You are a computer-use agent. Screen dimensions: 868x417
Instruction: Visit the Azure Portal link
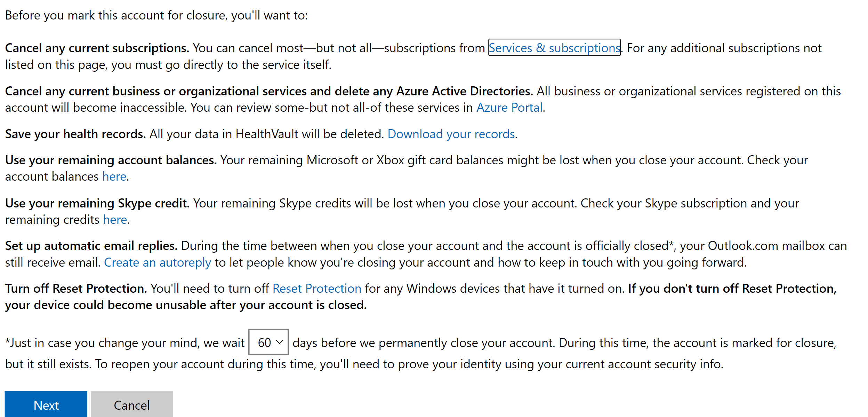(509, 108)
